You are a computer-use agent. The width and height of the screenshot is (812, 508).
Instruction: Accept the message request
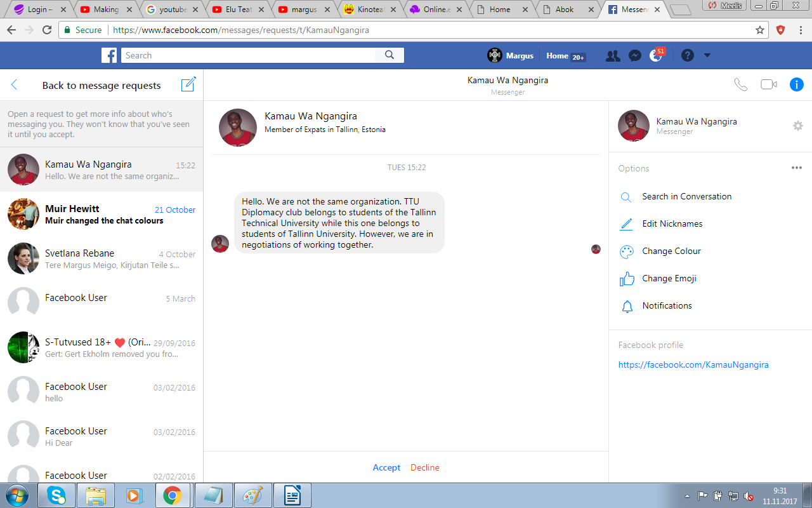click(386, 467)
